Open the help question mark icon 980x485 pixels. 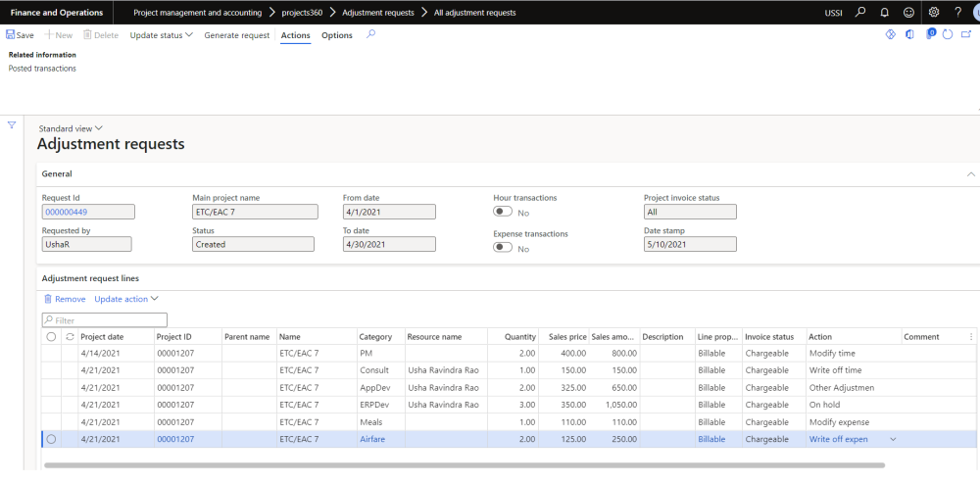click(957, 13)
